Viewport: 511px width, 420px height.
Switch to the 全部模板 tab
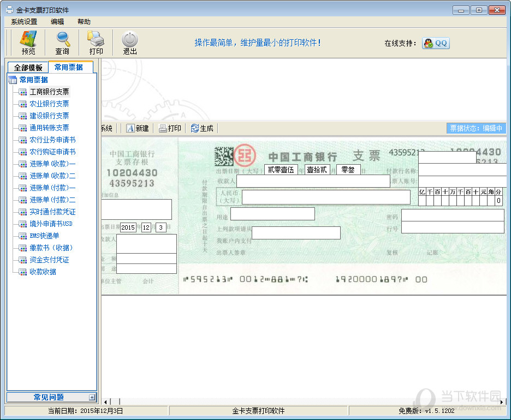[28, 68]
